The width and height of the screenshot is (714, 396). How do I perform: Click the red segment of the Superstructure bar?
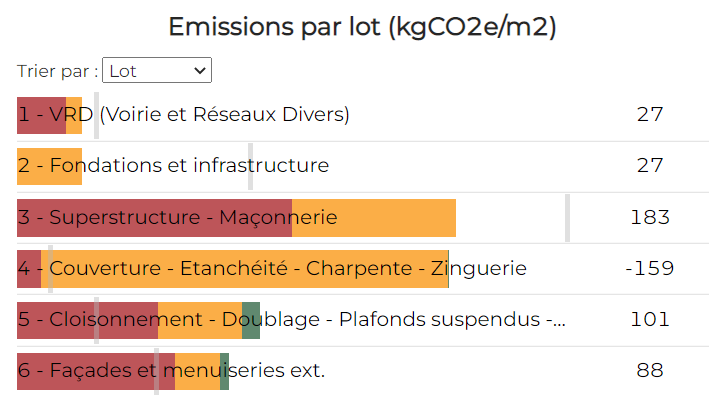(x=154, y=218)
